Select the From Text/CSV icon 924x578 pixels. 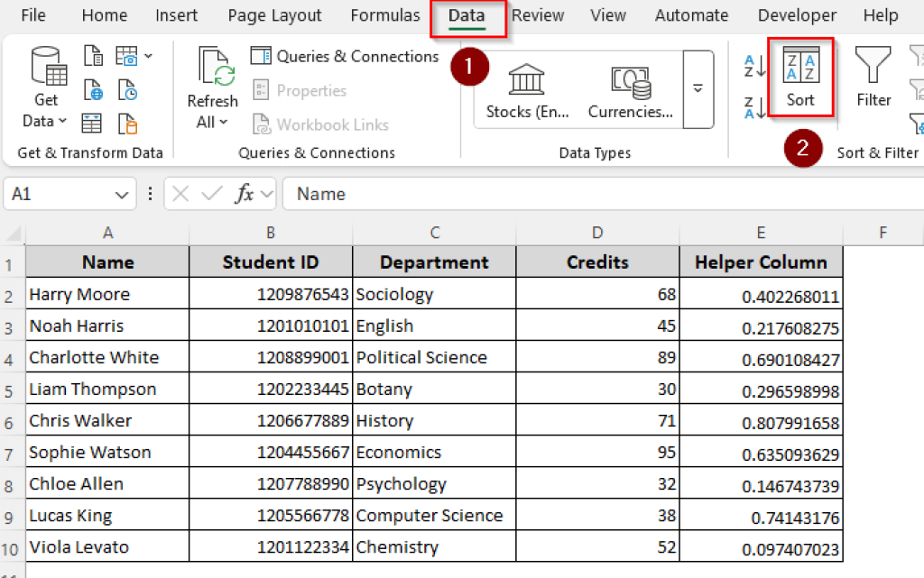[93, 55]
